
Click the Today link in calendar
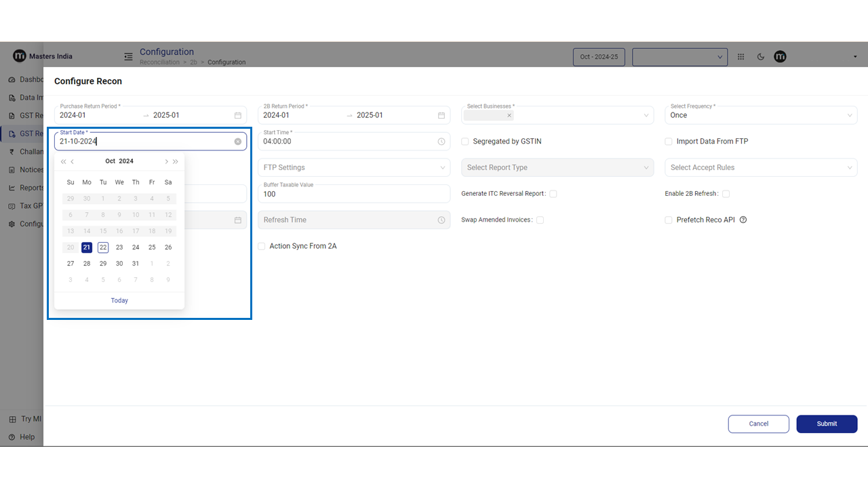119,300
